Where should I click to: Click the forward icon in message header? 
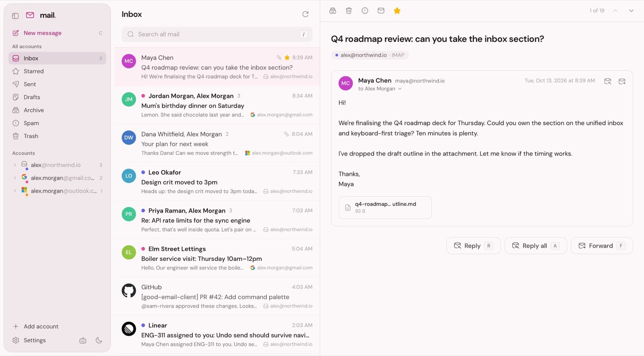point(622,81)
